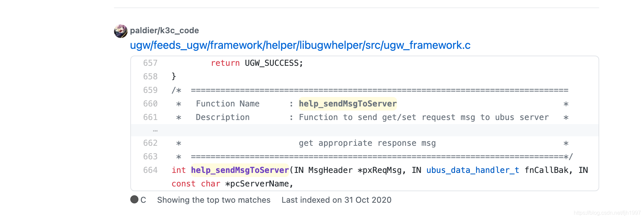Click the ubus_data_handler_t type name
This screenshot has width=644, height=219.
[x=473, y=170]
